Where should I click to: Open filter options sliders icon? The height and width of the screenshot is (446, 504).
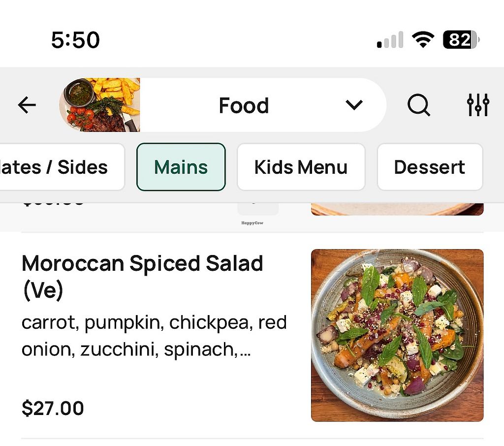478,105
